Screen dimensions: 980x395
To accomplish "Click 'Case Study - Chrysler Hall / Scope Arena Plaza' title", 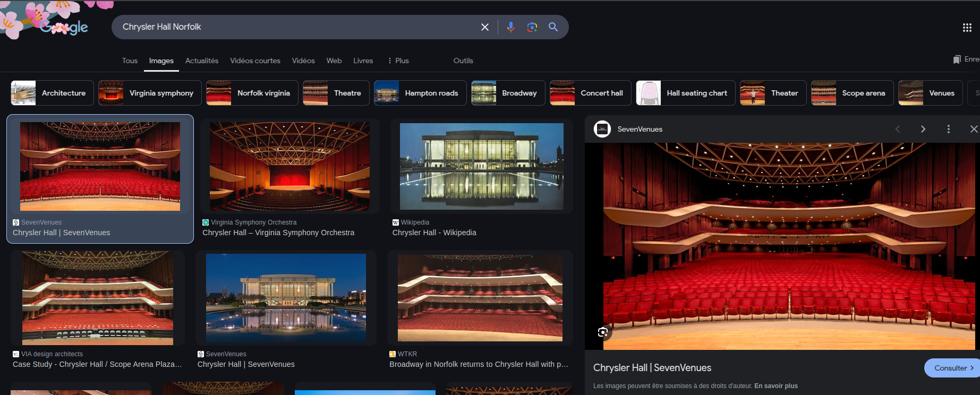I will coord(97,364).
